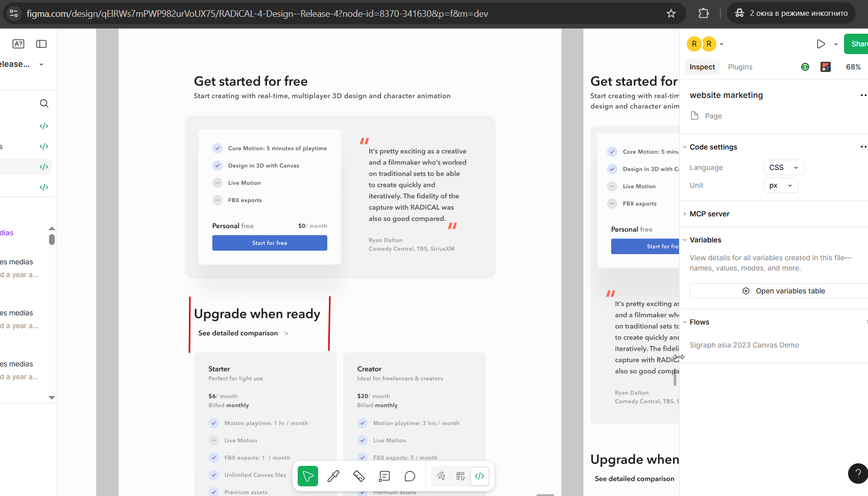Pick the eyedropper tool in bottom toolbar

point(333,476)
